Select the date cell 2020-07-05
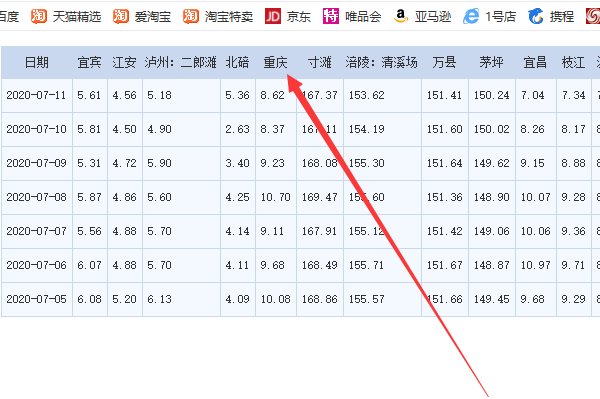 [x=36, y=299]
